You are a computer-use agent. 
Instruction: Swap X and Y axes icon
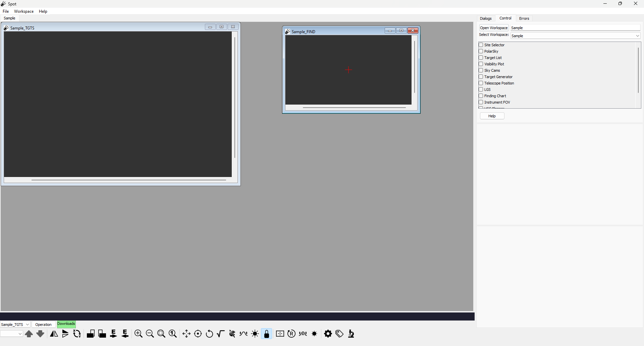[x=77, y=334]
